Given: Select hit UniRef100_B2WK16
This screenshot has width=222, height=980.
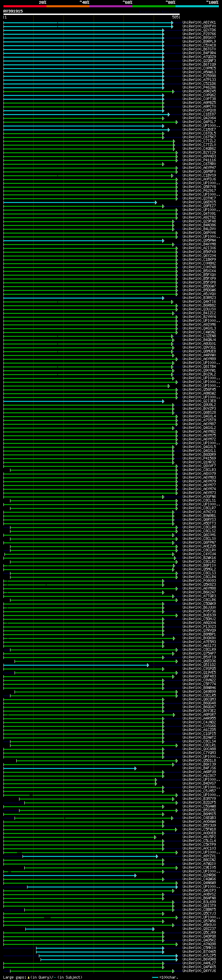Looking at the screenshot, I should tap(199, 558).
